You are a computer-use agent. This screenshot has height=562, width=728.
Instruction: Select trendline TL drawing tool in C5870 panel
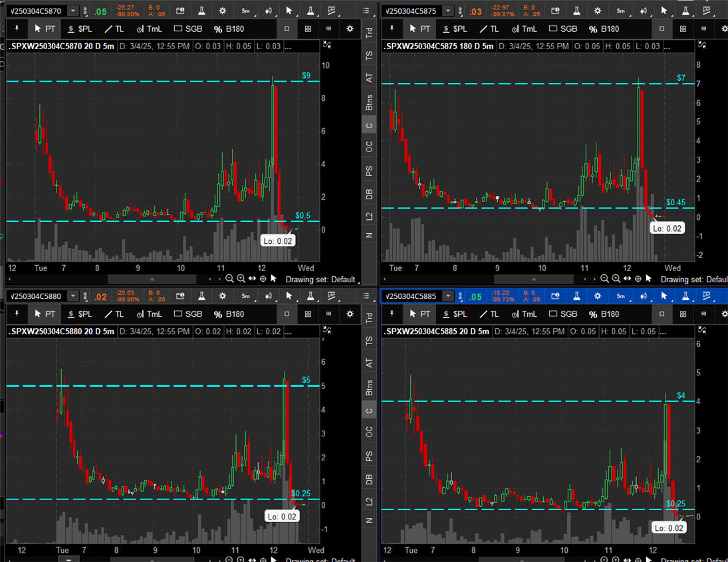coord(114,29)
